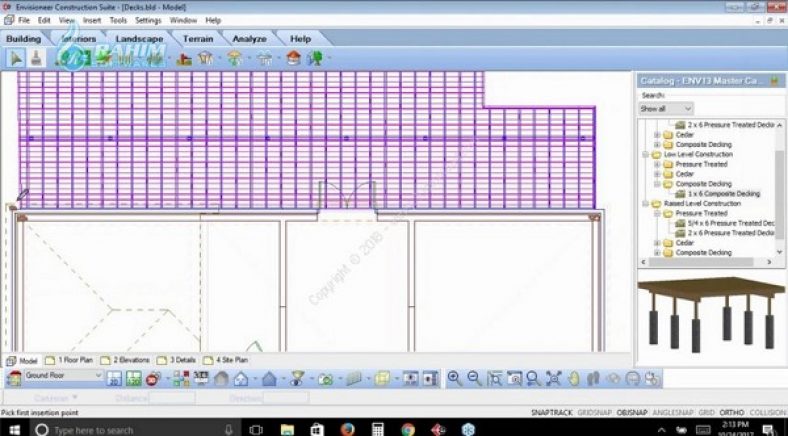This screenshot has height=436, width=788.
Task: Click the Zoom to Fit arrows icon
Action: click(x=553, y=379)
